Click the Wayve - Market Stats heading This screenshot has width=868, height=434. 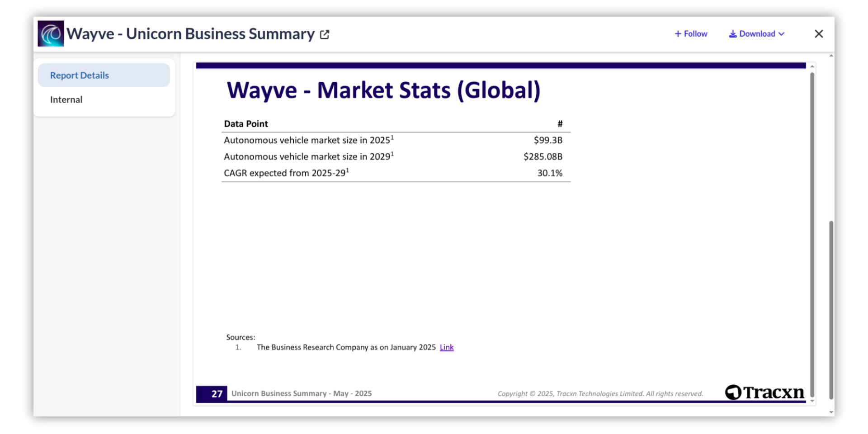pos(383,90)
